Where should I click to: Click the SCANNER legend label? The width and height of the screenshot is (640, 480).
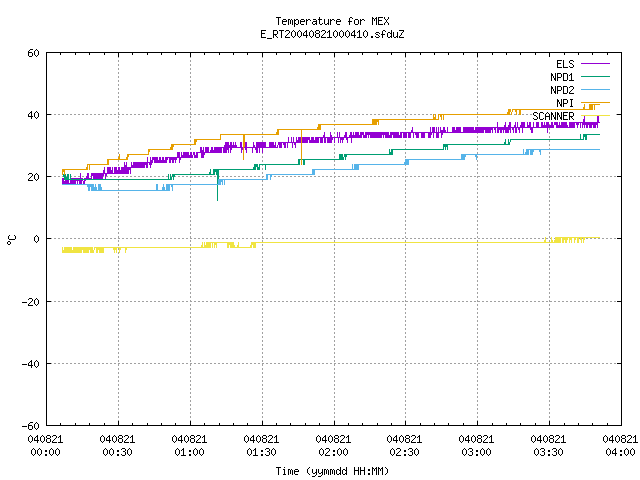[553, 116]
